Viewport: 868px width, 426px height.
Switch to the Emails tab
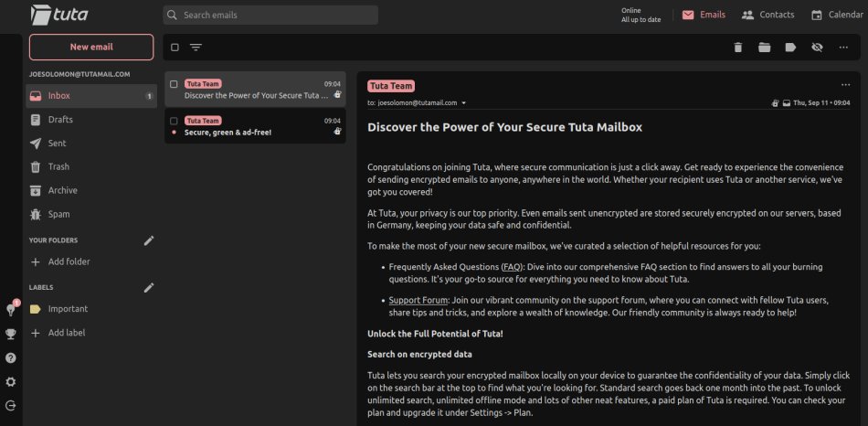(704, 15)
